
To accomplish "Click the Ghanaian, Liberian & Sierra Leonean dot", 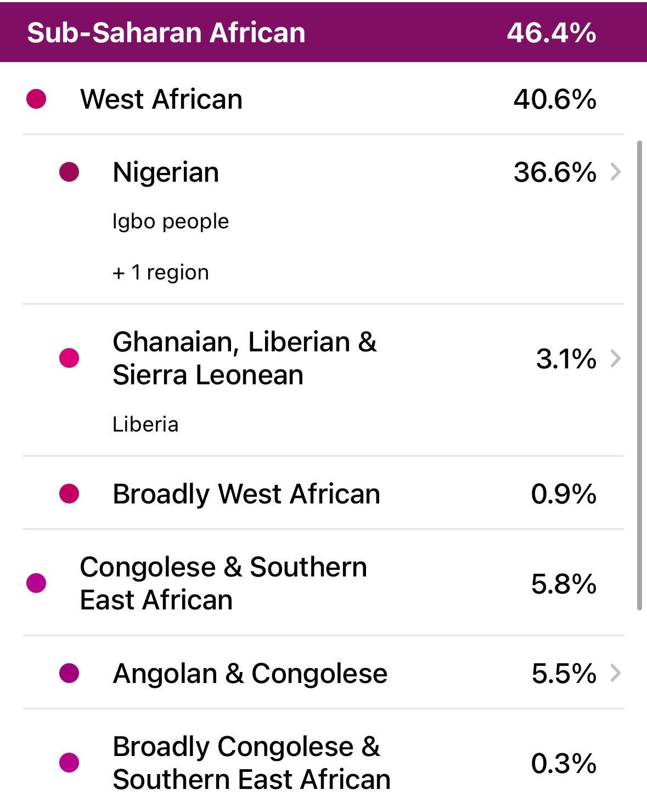I will [69, 358].
